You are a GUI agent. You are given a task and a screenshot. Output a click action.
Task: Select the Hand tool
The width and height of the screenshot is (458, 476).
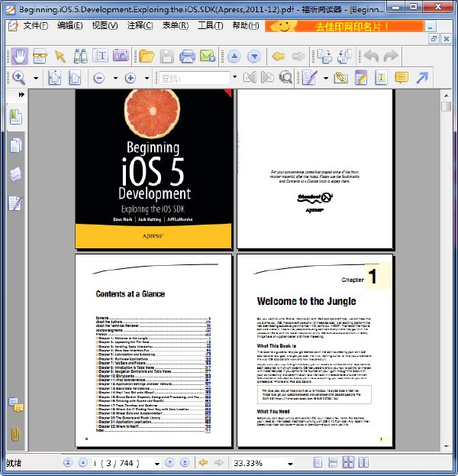(20, 57)
